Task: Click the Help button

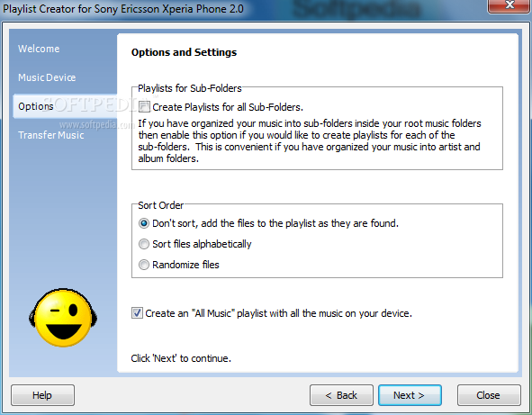Action: (42, 395)
